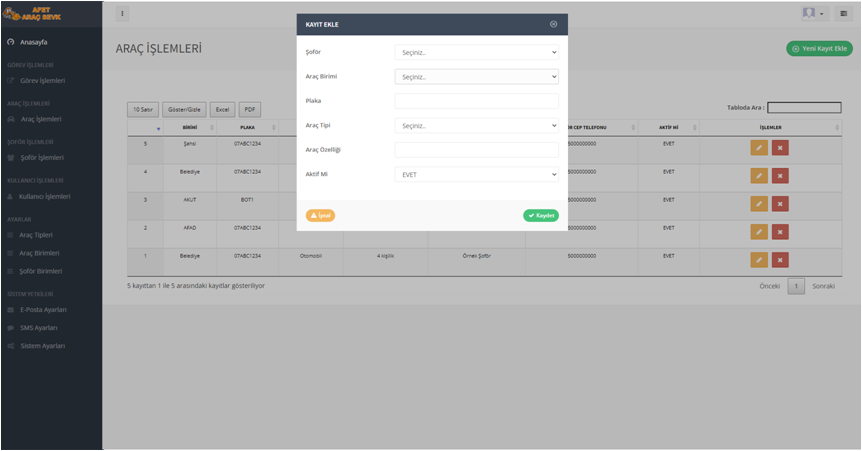This screenshot has width=862, height=451.
Task: Open the Araç Tipi dropdown
Action: point(476,126)
